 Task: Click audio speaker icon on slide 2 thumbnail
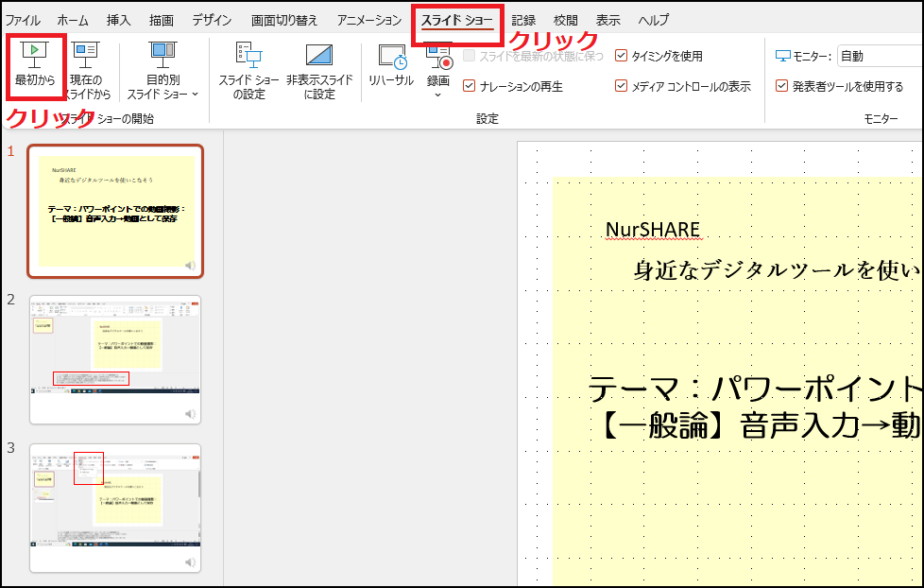(190, 414)
